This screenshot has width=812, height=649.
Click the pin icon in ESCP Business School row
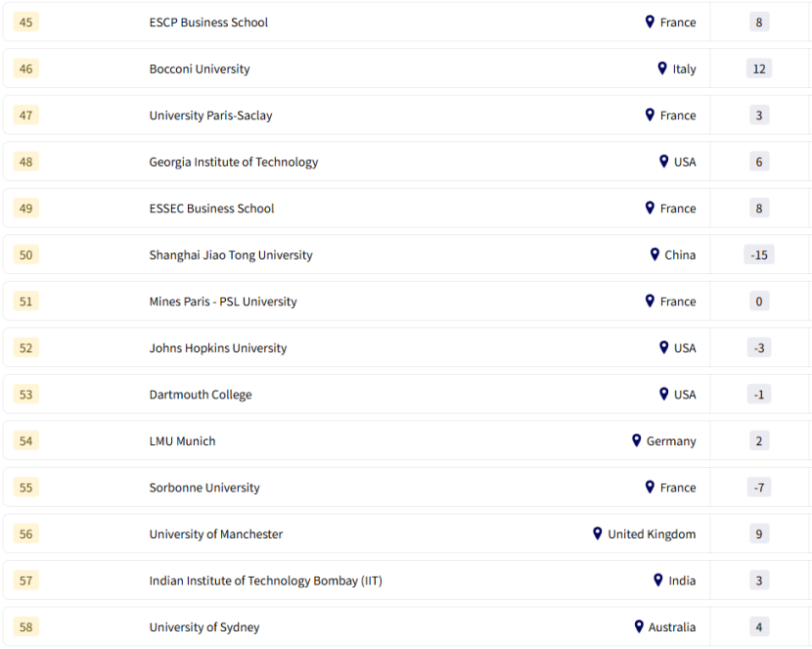point(650,22)
